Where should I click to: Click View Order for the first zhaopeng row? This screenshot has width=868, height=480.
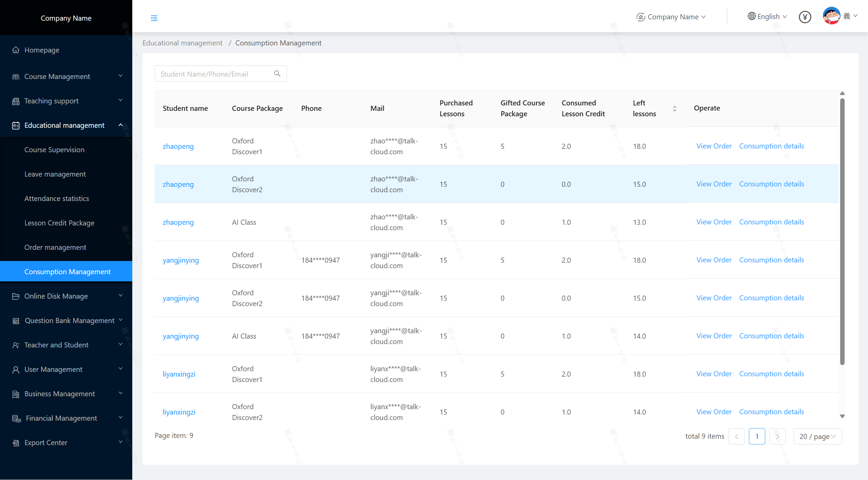[x=714, y=146]
